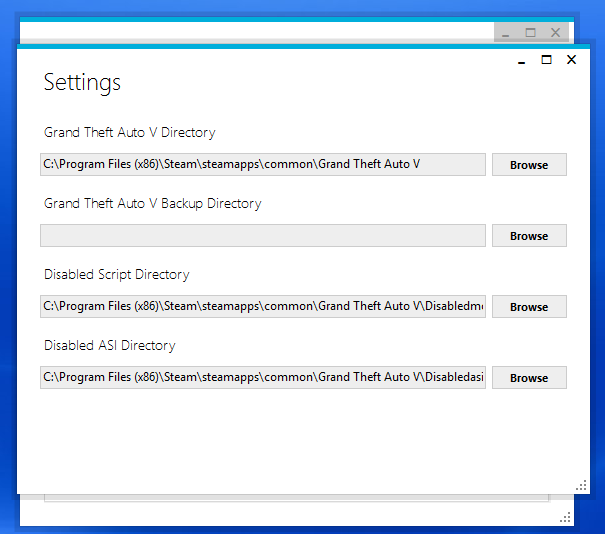Click the Grand Theft Auto V Directory label
The image size is (605, 534).
[130, 133]
